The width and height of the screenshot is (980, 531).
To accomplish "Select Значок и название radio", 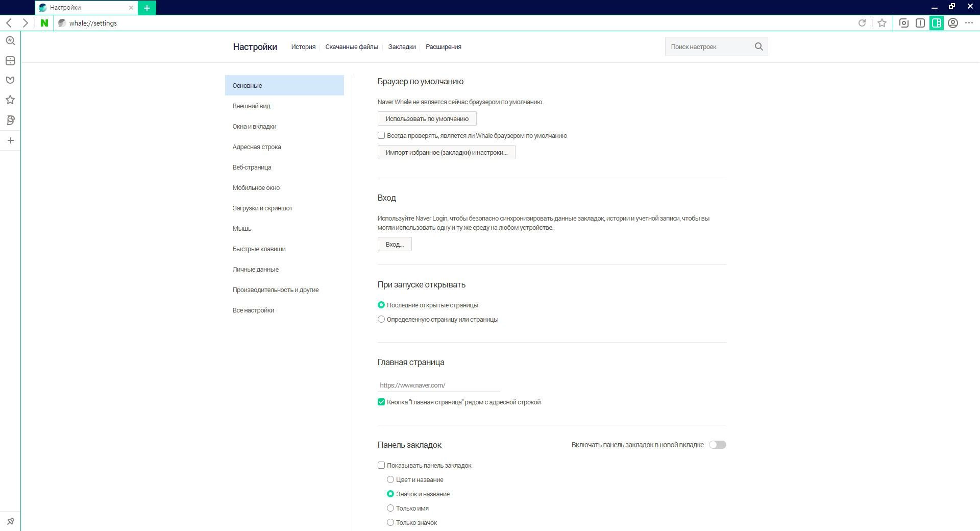I will click(x=390, y=494).
